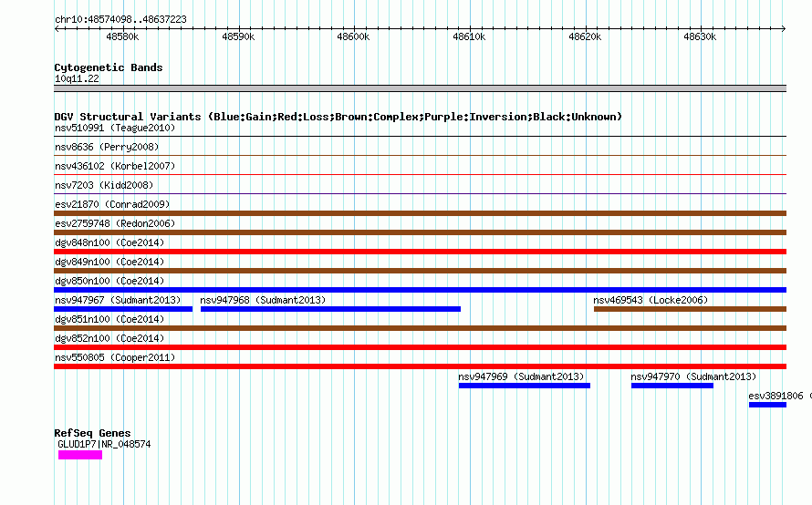Open nsv947967 (Sudmant2013) variant label
Viewport: 812px width, 505px height.
coord(118,300)
